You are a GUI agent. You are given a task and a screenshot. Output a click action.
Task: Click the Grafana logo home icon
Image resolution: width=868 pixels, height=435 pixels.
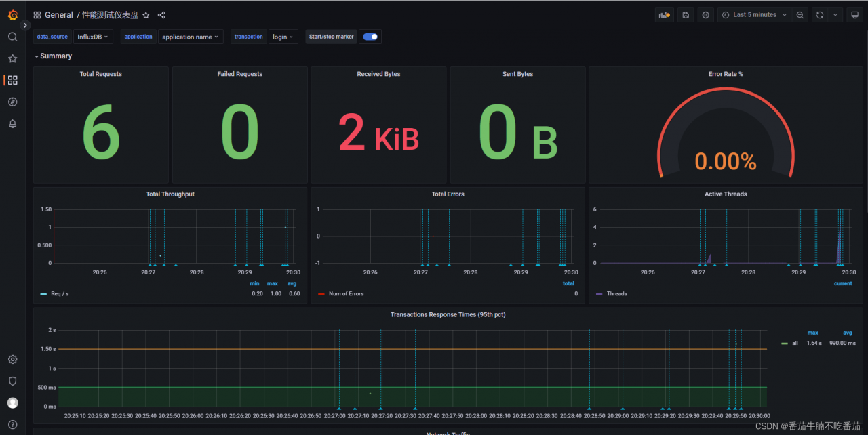coord(12,15)
